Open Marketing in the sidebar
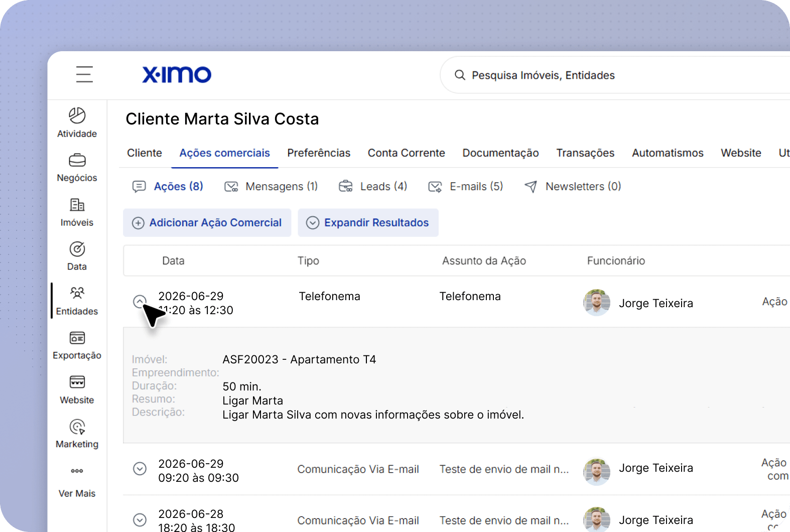The image size is (790, 532). point(77,434)
